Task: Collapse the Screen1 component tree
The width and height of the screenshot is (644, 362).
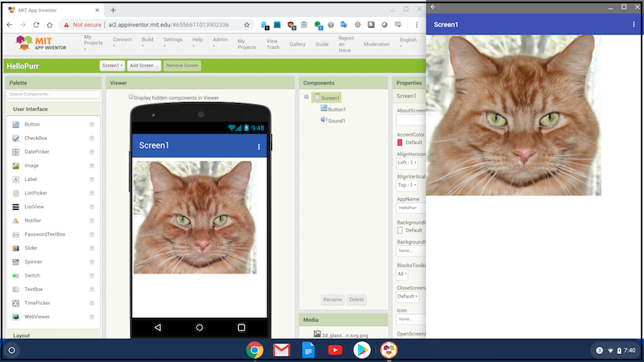Action: pyautogui.click(x=307, y=97)
